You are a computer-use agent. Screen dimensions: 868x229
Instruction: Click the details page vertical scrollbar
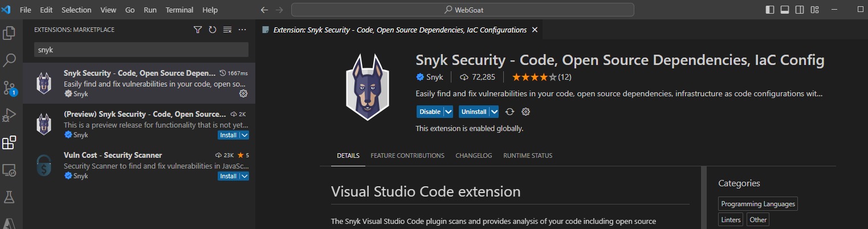[703, 198]
